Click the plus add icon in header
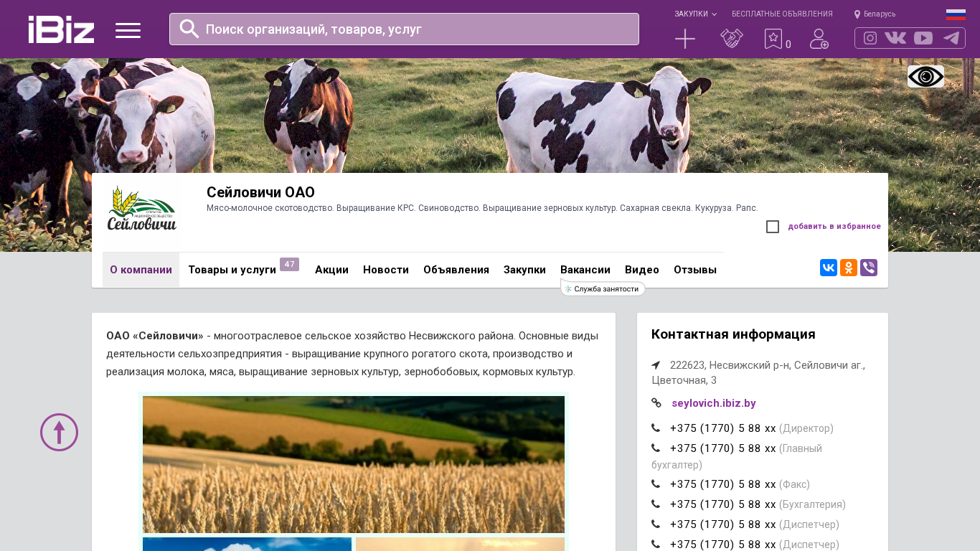Image resolution: width=980 pixels, height=551 pixels. [685, 39]
